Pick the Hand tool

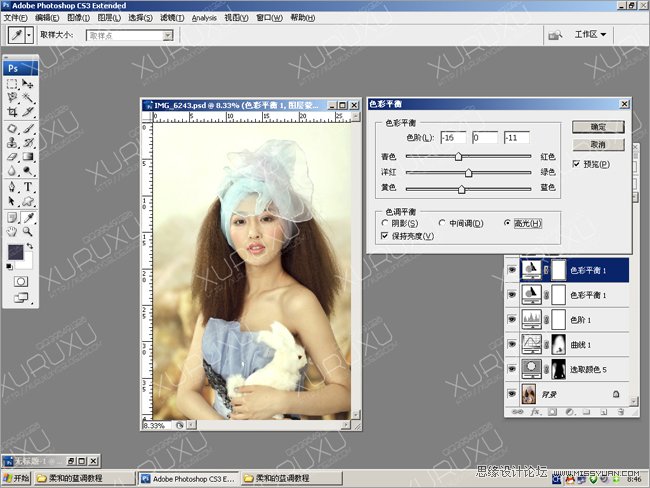12,230
